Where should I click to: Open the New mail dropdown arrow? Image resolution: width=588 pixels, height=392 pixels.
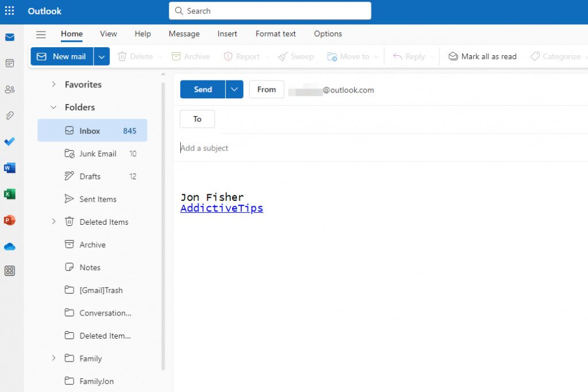tap(102, 56)
